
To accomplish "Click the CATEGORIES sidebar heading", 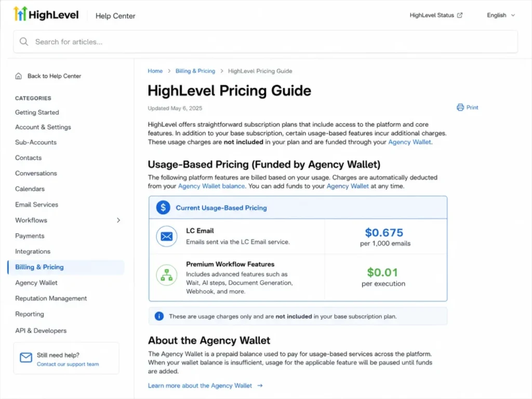I will tap(33, 98).
